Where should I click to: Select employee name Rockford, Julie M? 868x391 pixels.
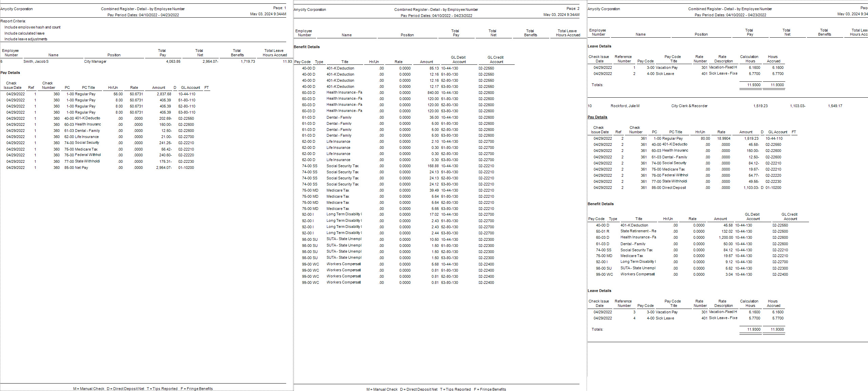[x=625, y=106]
